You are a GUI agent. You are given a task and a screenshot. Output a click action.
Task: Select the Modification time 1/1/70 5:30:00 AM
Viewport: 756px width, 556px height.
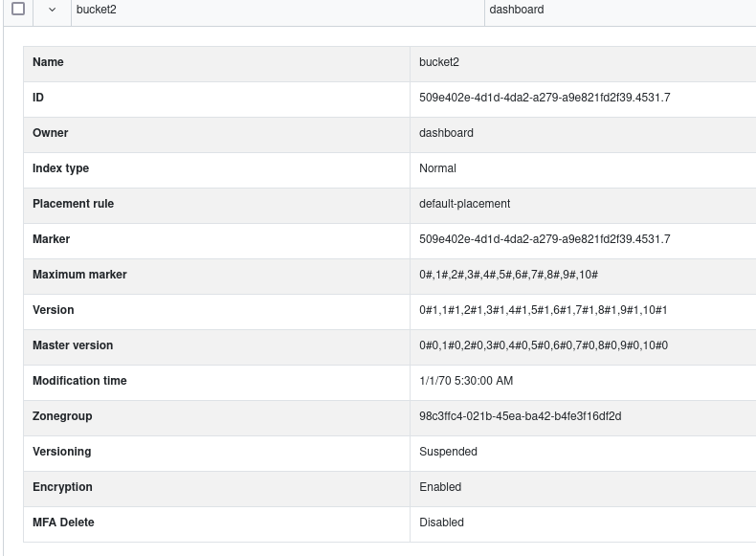click(x=466, y=381)
